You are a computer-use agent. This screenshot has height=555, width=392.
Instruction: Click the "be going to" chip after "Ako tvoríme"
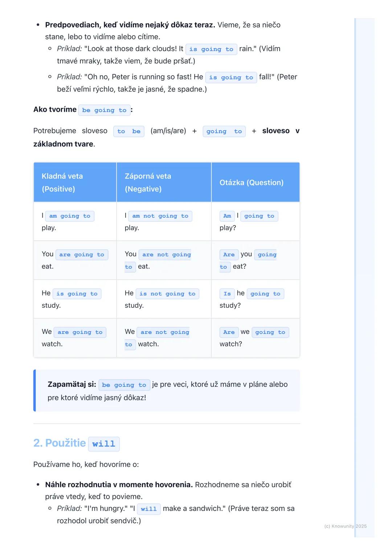[x=104, y=110]
